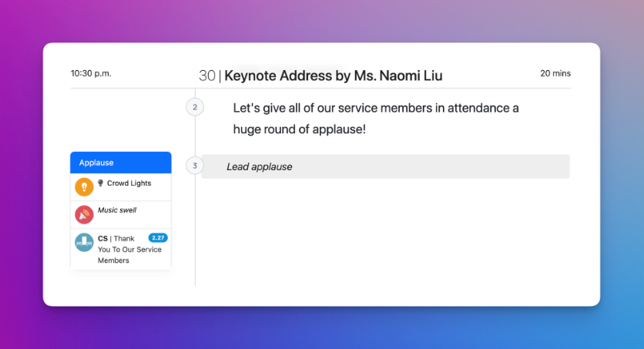Click the teal CS stage icon
The height and width of the screenshot is (349, 644).
click(x=84, y=243)
